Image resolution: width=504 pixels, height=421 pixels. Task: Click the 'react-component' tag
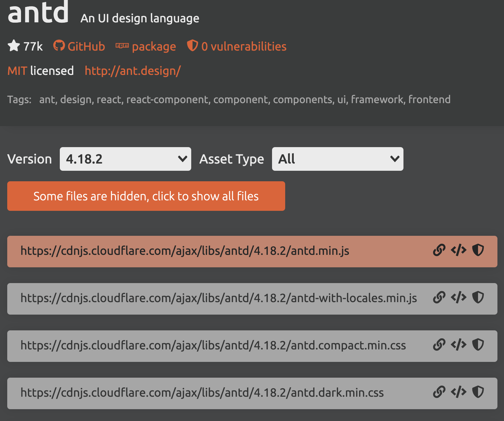coord(167,100)
